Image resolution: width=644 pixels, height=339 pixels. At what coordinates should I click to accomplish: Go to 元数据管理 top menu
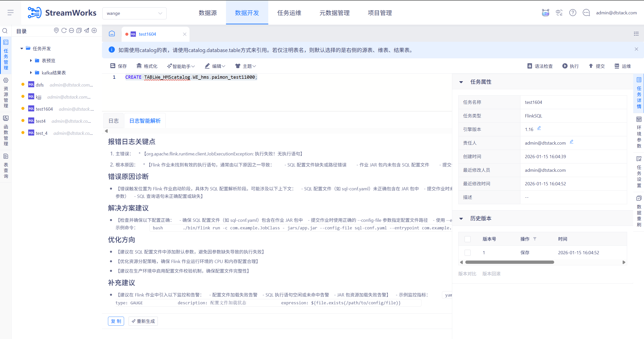334,13
